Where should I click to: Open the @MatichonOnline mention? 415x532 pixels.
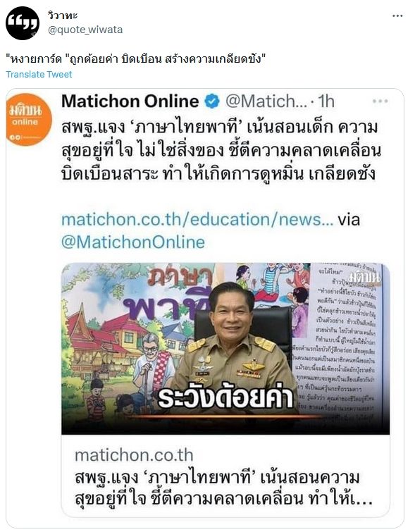pyautogui.click(x=133, y=242)
